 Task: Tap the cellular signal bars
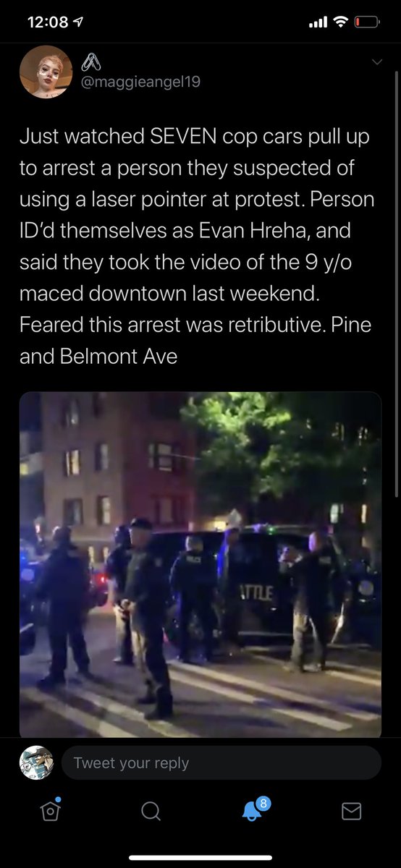coord(318,22)
